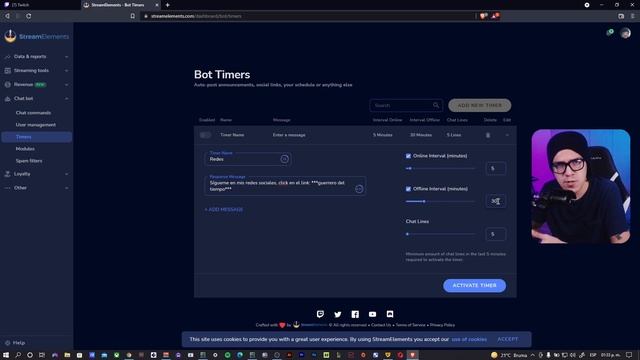Viewport: 640px width, 360px height.
Task: Open the YouTube footer icon
Action: tap(372, 314)
